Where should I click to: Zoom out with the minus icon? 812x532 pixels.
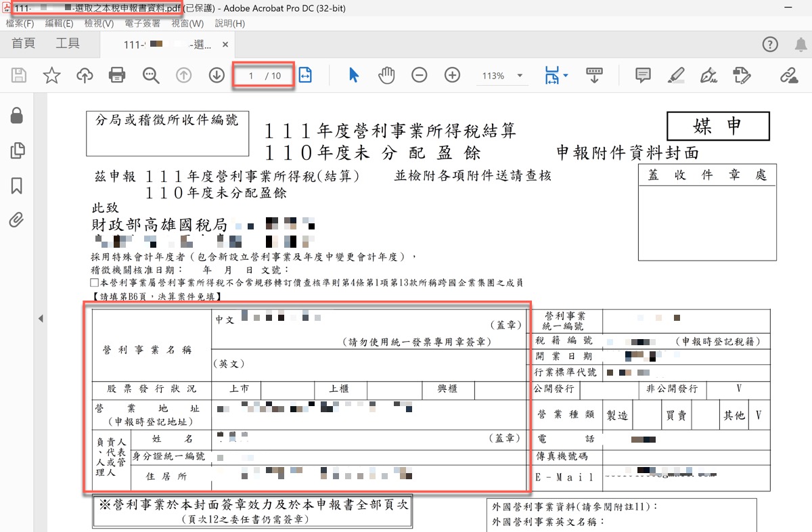[x=420, y=76]
